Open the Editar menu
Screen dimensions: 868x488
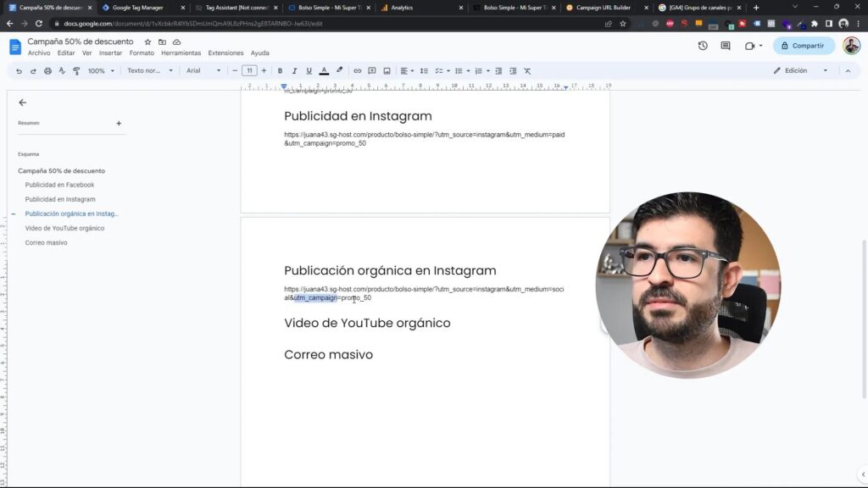66,53
